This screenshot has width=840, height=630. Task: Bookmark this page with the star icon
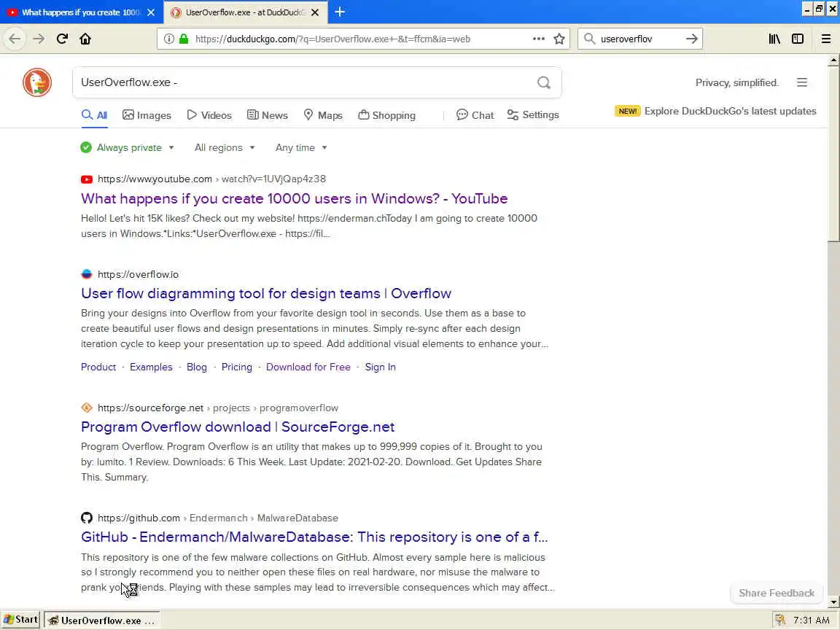point(559,39)
